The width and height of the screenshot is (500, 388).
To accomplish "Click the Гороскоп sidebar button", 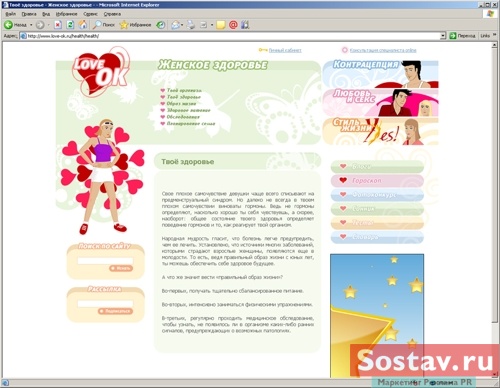I will pyautogui.click(x=377, y=181).
